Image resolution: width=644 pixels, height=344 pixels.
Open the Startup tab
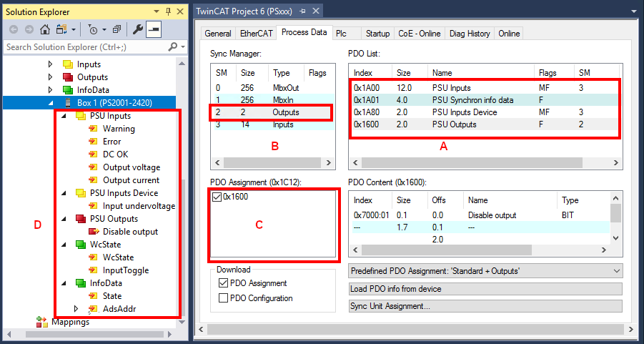377,34
